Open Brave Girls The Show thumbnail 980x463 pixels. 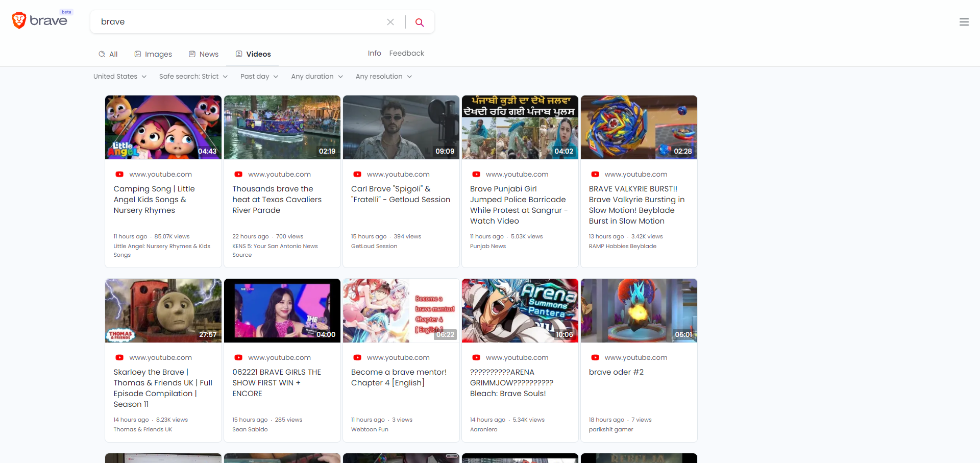(282, 310)
